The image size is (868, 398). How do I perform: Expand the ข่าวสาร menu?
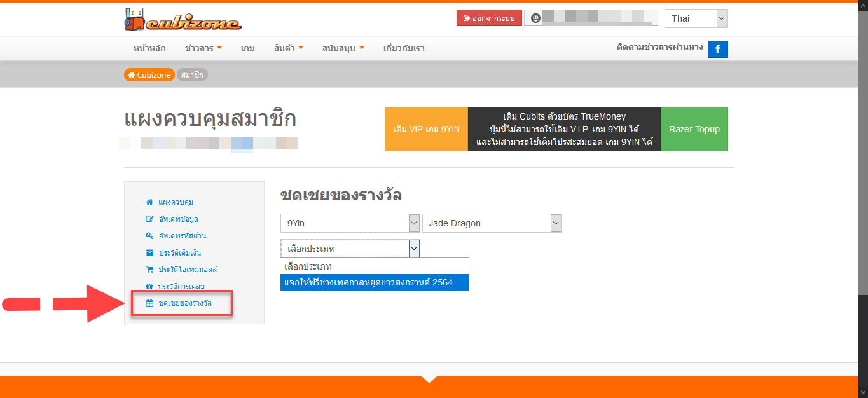(x=203, y=48)
